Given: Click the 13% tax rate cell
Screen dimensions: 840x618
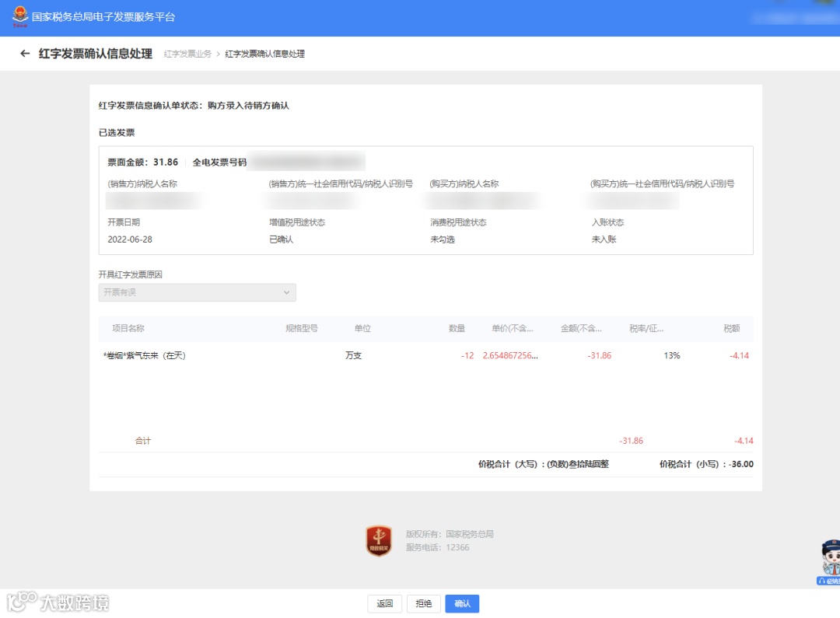Looking at the screenshot, I should (672, 355).
